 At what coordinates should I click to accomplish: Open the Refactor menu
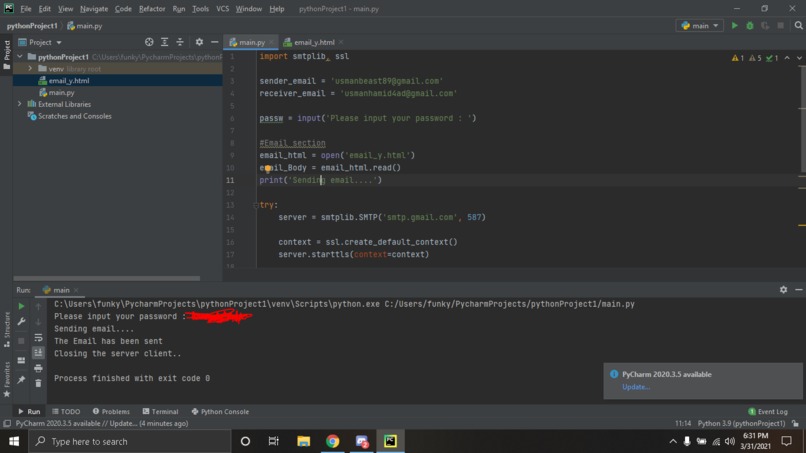(x=152, y=9)
